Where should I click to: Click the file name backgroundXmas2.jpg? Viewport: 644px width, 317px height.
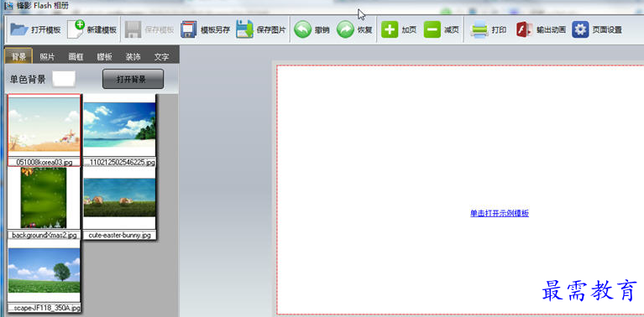44,236
